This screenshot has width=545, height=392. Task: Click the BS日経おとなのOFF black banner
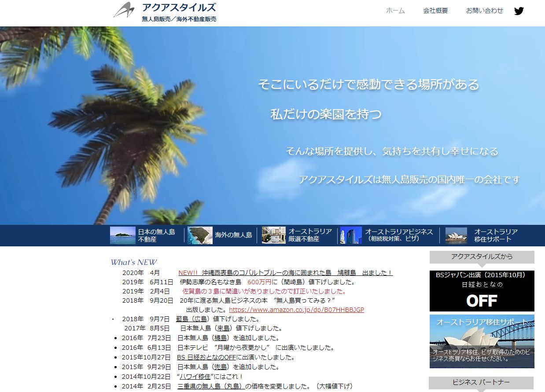482,291
